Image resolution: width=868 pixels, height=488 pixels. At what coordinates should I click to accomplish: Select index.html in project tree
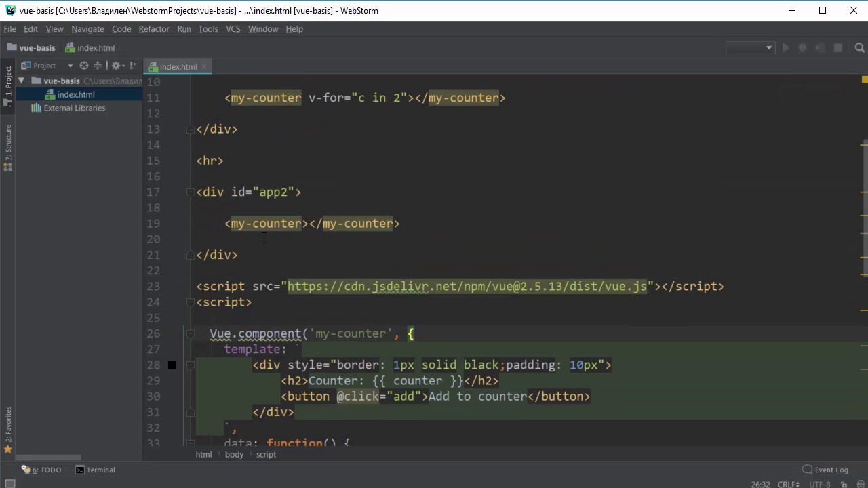coord(75,95)
